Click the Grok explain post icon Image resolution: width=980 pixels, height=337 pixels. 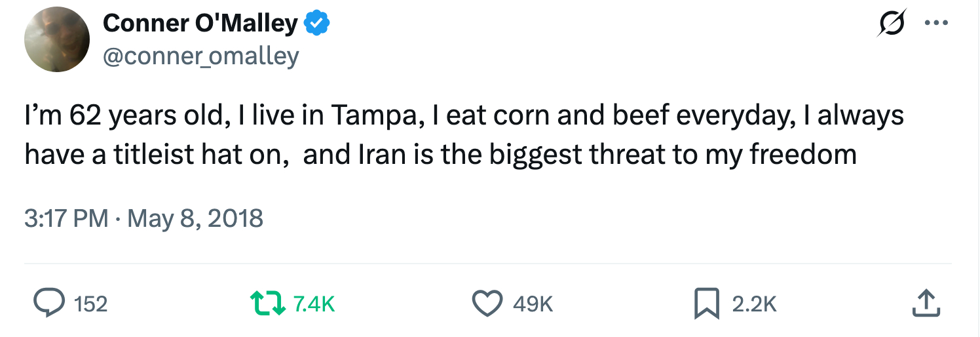coord(893,24)
